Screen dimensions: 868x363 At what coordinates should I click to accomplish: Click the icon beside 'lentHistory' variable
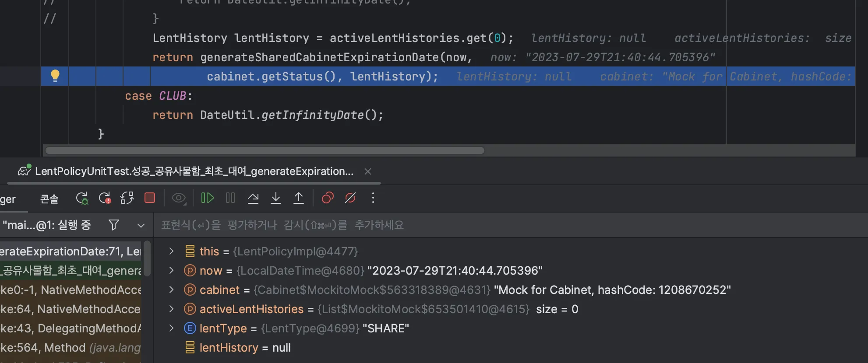pyautogui.click(x=190, y=348)
